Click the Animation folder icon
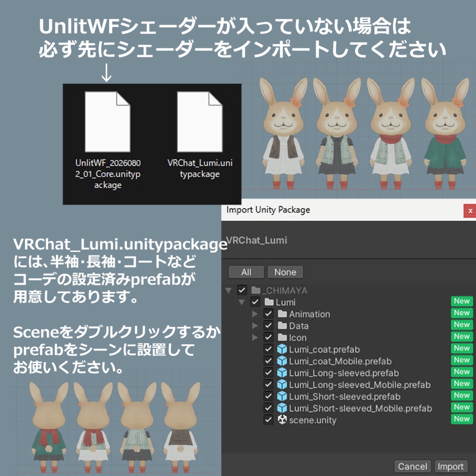476x476 pixels. point(282,314)
